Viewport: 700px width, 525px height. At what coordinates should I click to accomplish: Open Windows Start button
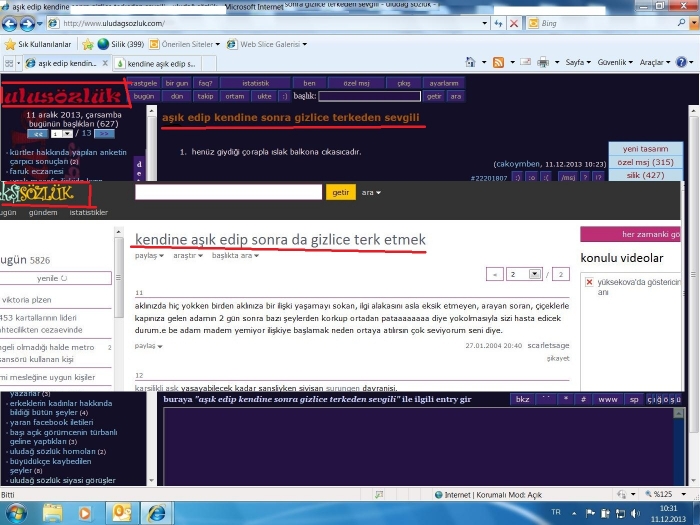(15, 513)
